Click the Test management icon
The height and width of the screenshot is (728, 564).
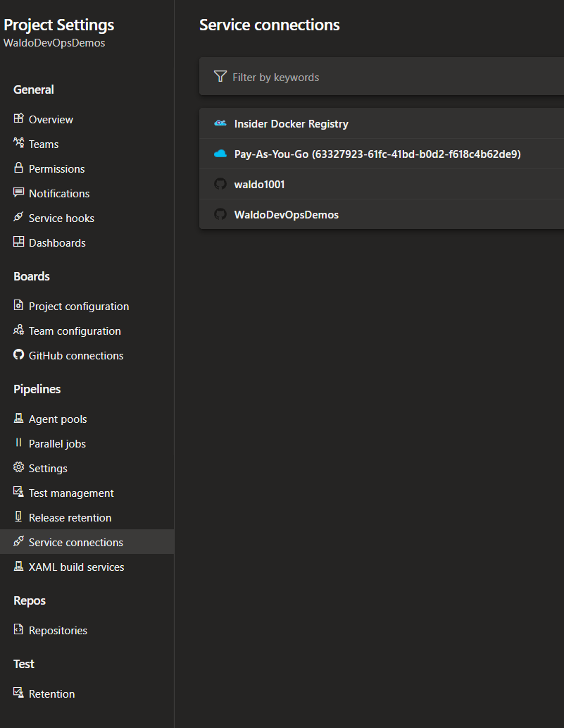(x=18, y=492)
